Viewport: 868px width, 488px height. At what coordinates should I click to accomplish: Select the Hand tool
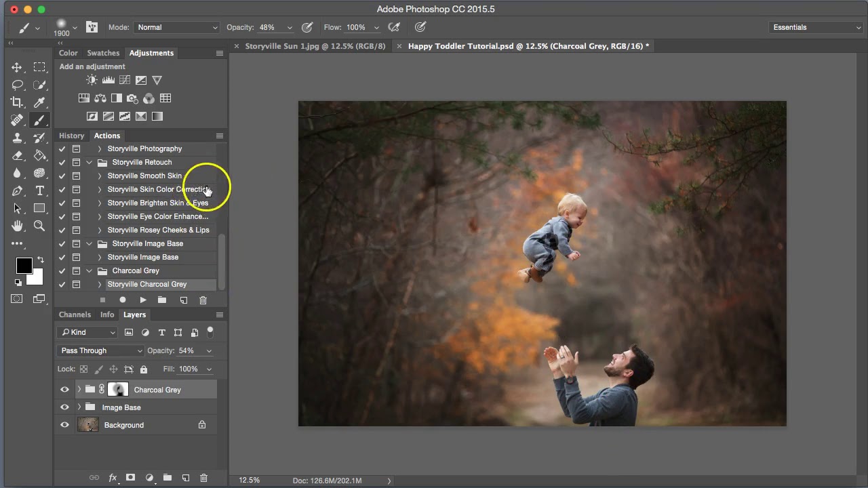(x=17, y=226)
